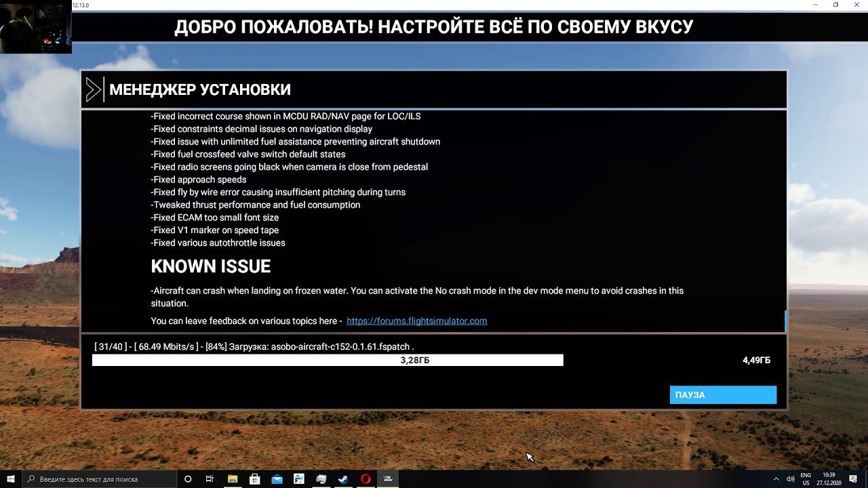Click the line about unlimited fuel assistance
The width and height of the screenshot is (868, 488).
tap(296, 142)
